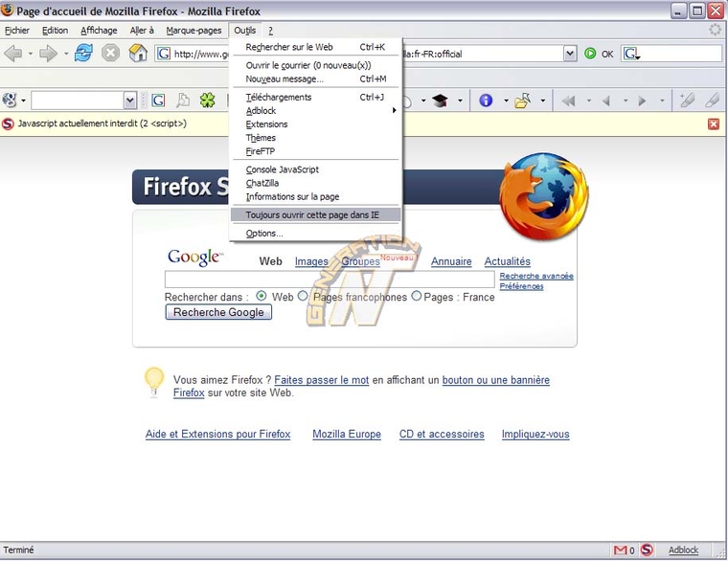Open the Fichier menu
728x561 pixels.
click(17, 31)
